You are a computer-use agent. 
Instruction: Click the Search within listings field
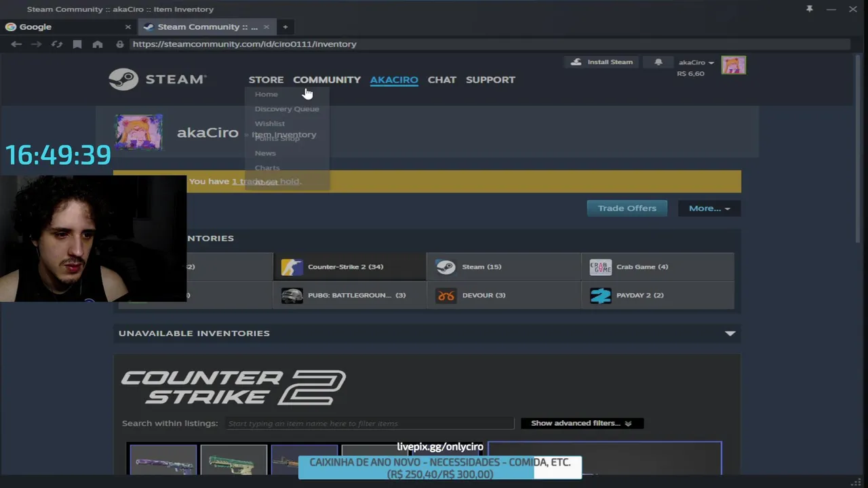[x=370, y=423]
